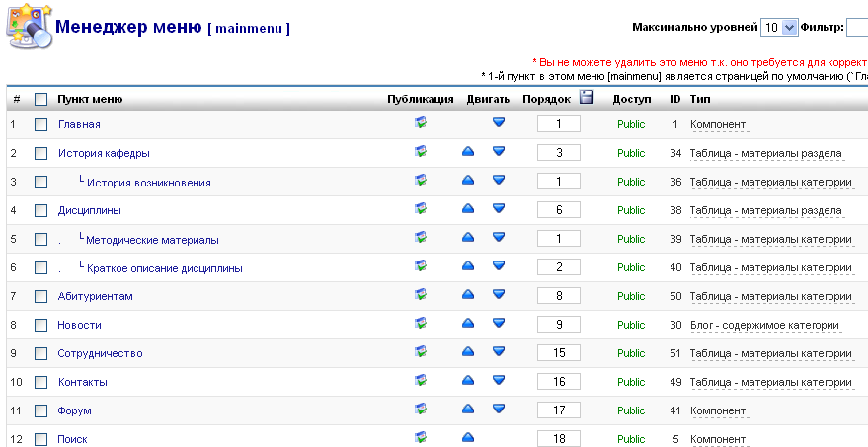Image resolution: width=868 pixels, height=447 pixels.
Task: Move Новости item down with arrow
Action: coord(499,323)
